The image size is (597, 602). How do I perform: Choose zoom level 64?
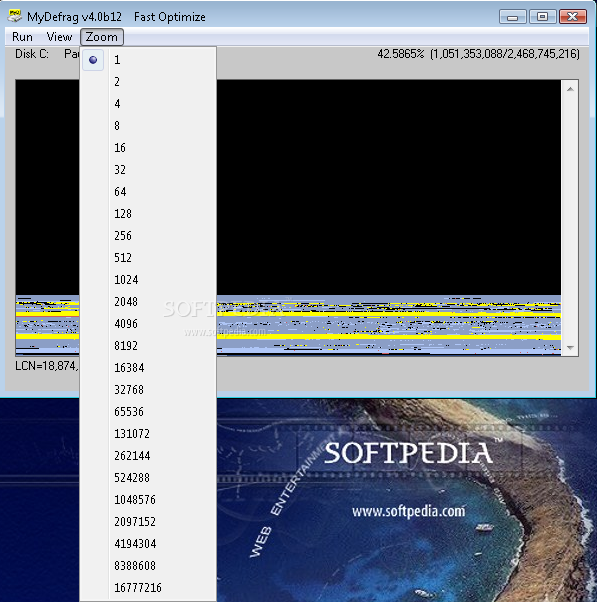pos(148,192)
